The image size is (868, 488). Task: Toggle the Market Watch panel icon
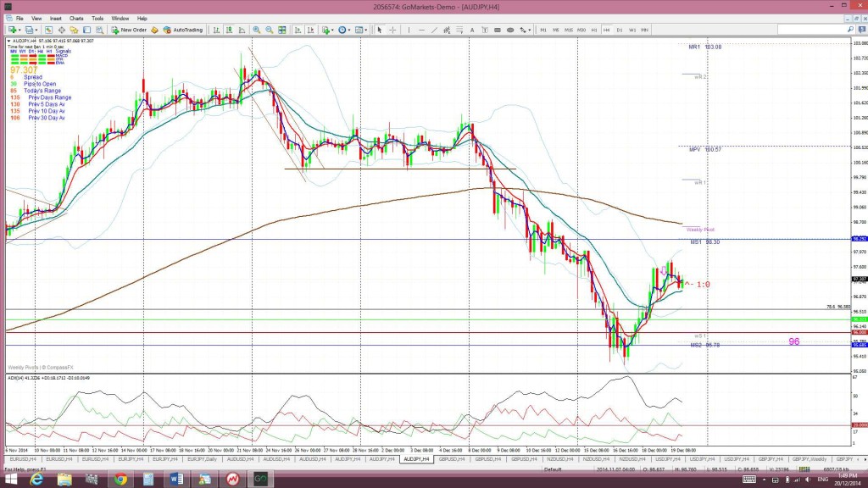pyautogui.click(x=48, y=30)
